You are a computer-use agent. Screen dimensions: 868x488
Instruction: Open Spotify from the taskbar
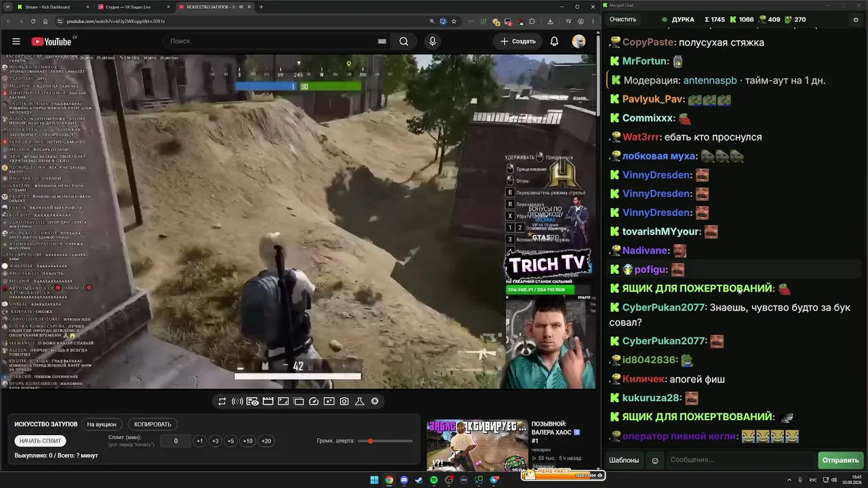(434, 481)
